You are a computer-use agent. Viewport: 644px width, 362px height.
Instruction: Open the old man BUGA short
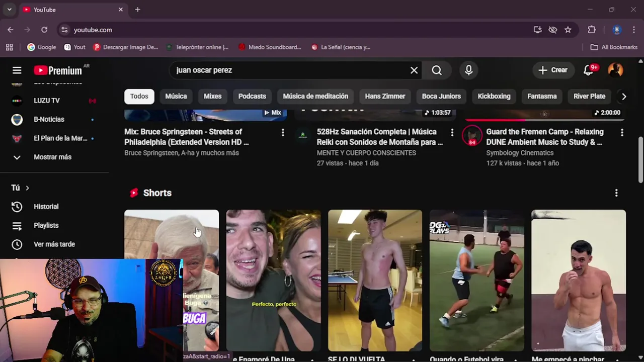(x=172, y=280)
